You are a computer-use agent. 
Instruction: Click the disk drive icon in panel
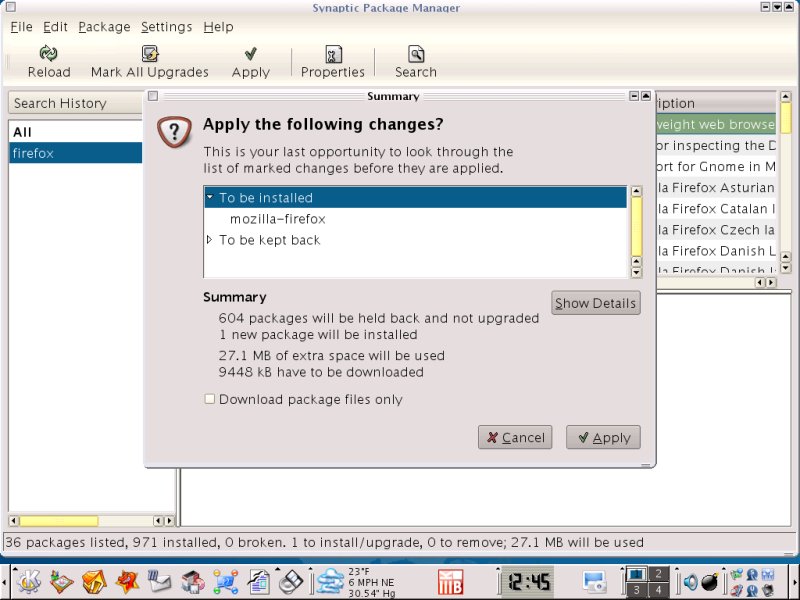click(x=193, y=582)
